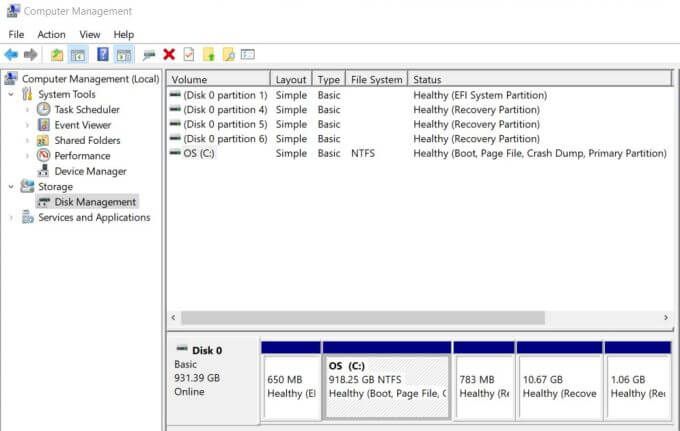Sort by the File System column header
Screen dimensions: 680x431
coord(376,79)
